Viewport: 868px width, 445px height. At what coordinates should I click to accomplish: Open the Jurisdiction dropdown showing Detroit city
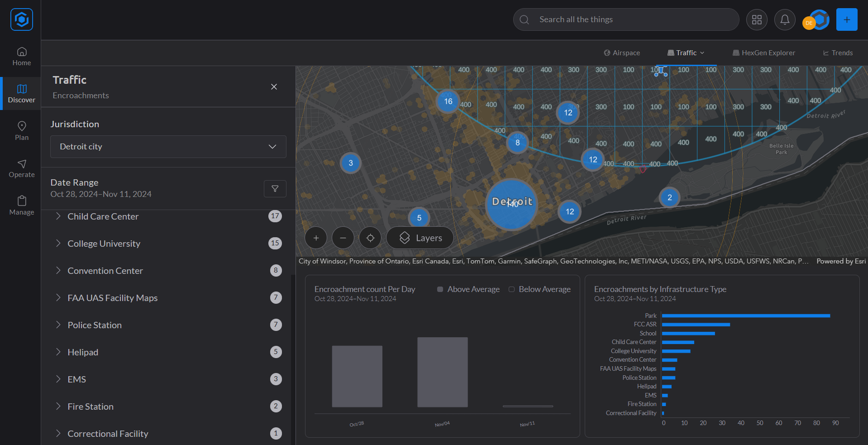click(x=168, y=146)
